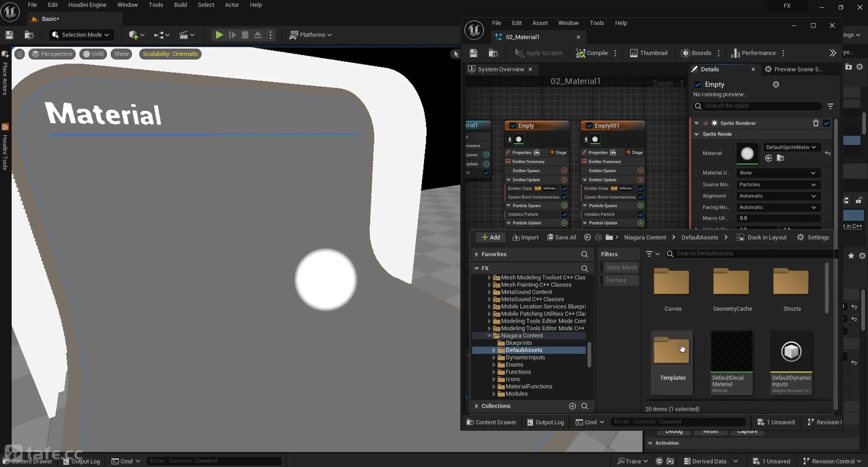Image resolution: width=868 pixels, height=467 pixels.
Task: Add module to Particle Spawn in Empty001 emitter
Action: point(641,206)
